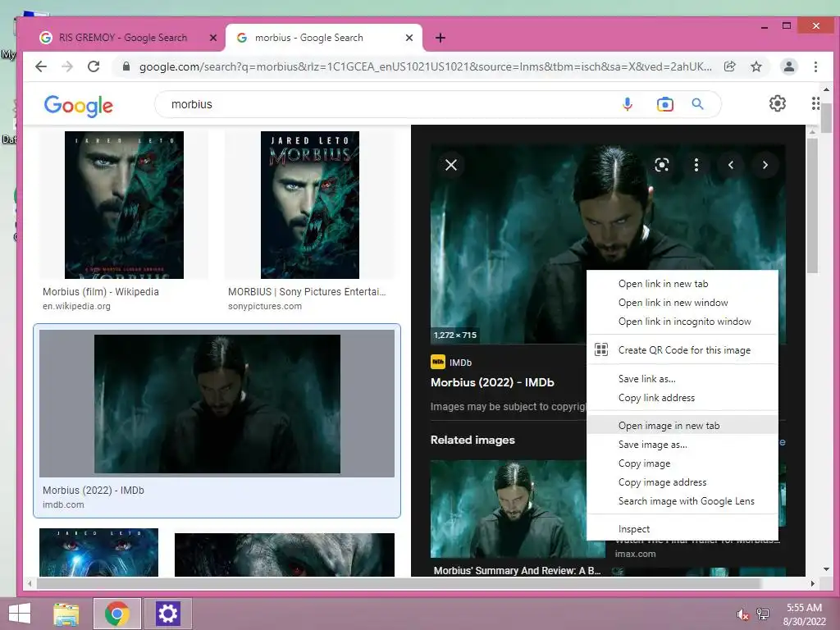This screenshot has width=840, height=630.
Task: Close the RIS GREMOY tab
Action: tap(213, 38)
